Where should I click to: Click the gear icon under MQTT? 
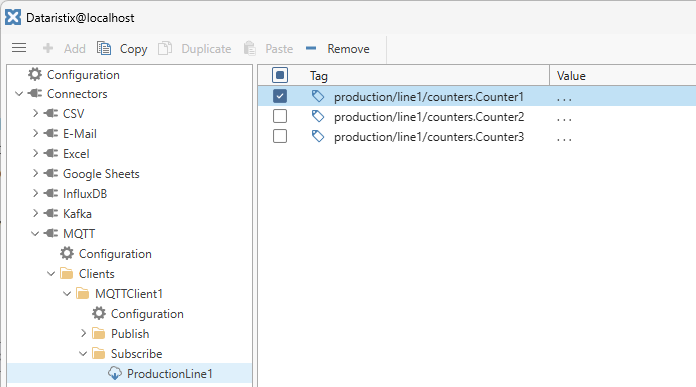click(67, 253)
